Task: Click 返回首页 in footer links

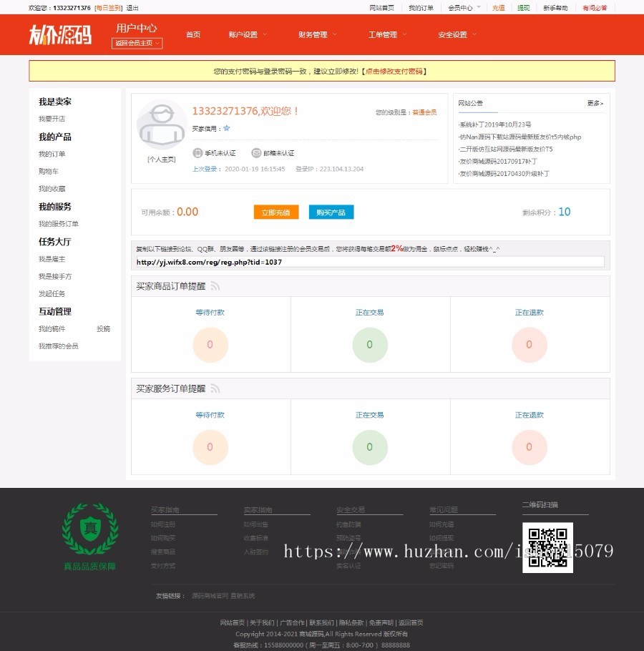Action: (x=411, y=622)
